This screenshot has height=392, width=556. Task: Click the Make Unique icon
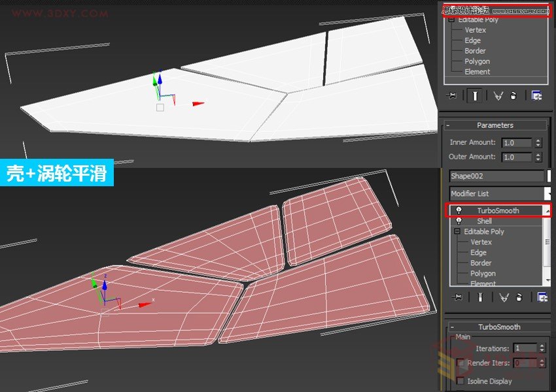coord(498,95)
